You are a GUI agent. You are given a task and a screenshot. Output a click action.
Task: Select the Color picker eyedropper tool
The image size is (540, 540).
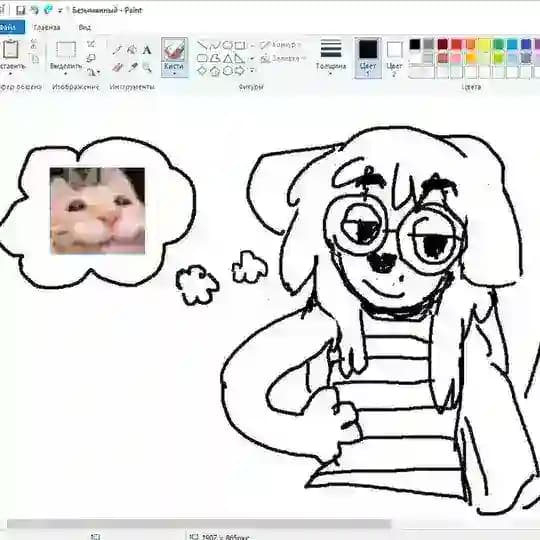[x=133, y=67]
